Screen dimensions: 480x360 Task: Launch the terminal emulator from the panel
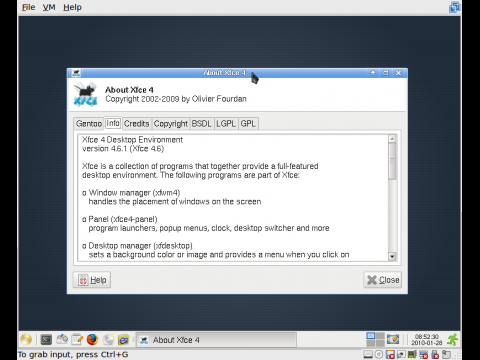click(x=46, y=340)
